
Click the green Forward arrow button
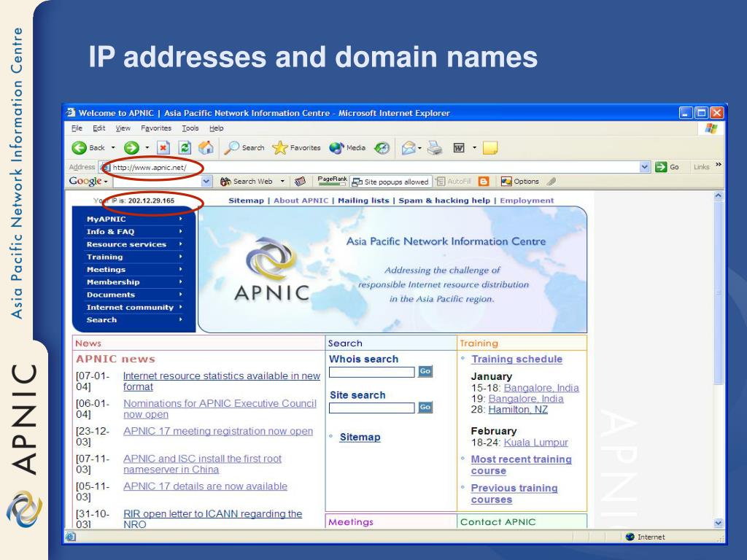click(x=131, y=148)
